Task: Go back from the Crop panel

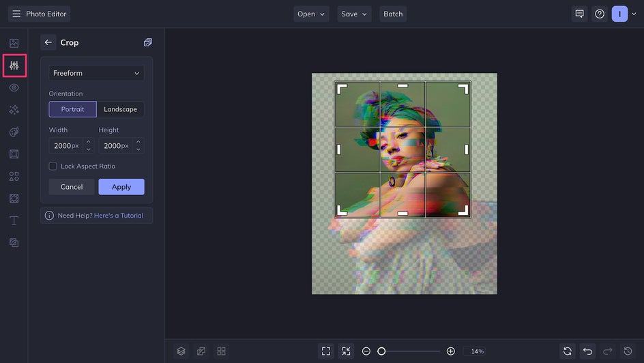Action: [48, 42]
